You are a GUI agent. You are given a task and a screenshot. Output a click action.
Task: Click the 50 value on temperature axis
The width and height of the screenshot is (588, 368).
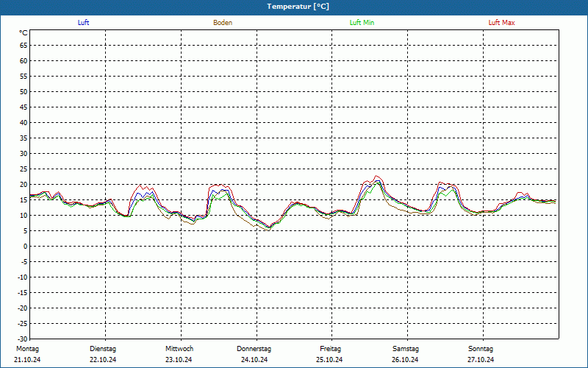(24, 91)
